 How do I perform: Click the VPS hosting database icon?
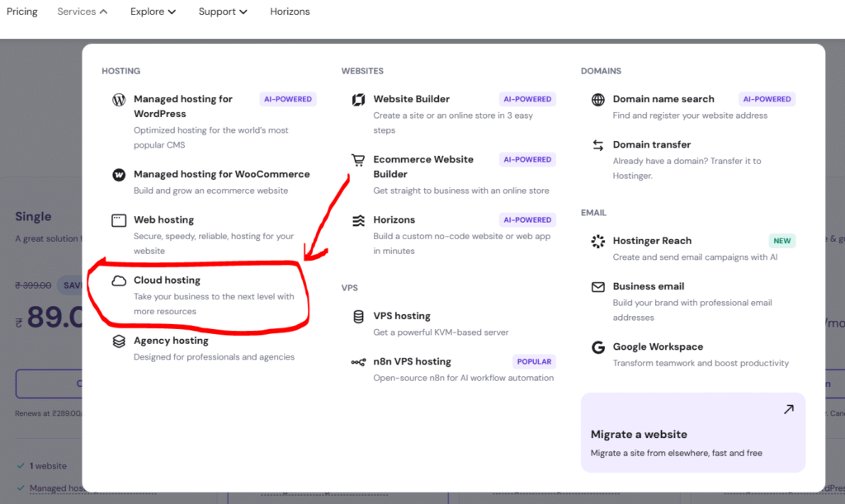(358, 317)
